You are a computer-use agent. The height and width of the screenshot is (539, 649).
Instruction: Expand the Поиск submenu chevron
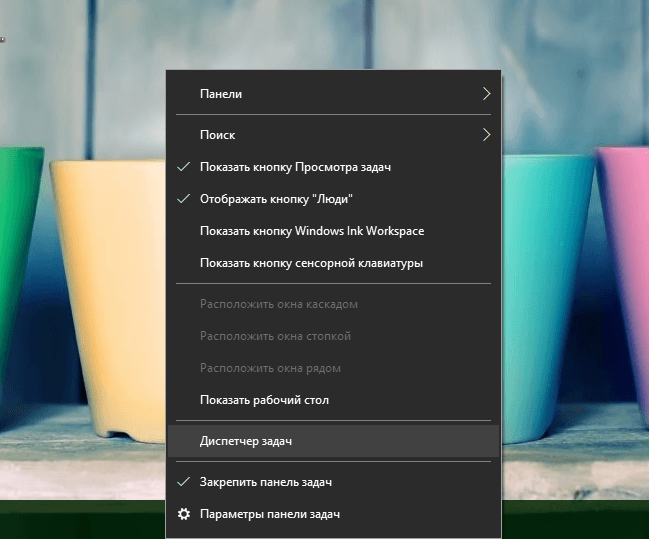point(487,135)
